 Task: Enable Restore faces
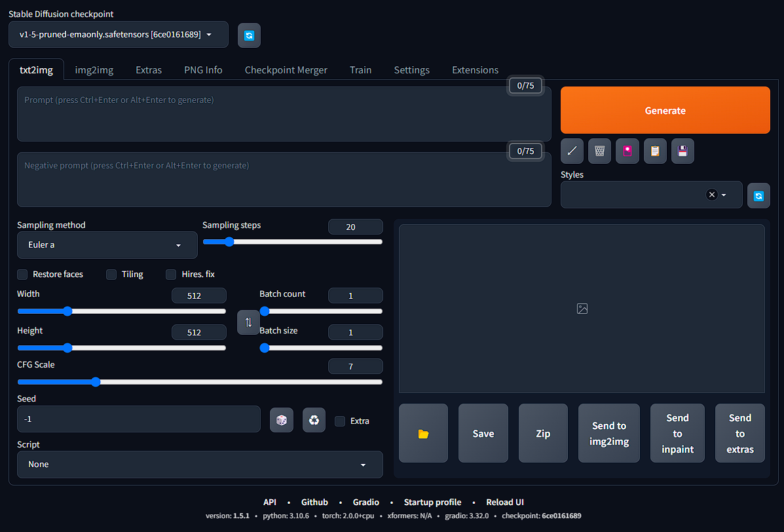pyautogui.click(x=22, y=275)
